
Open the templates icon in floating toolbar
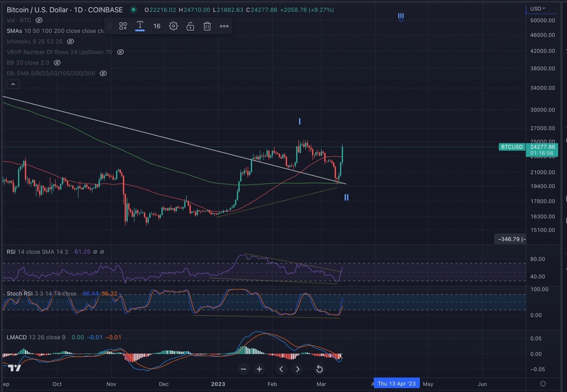click(x=123, y=26)
